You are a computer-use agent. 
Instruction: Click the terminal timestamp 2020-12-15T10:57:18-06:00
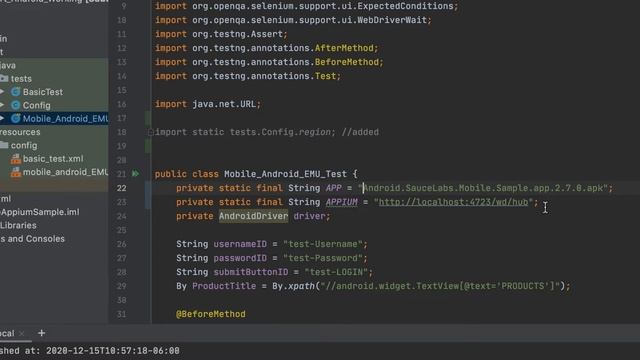coord(113,351)
